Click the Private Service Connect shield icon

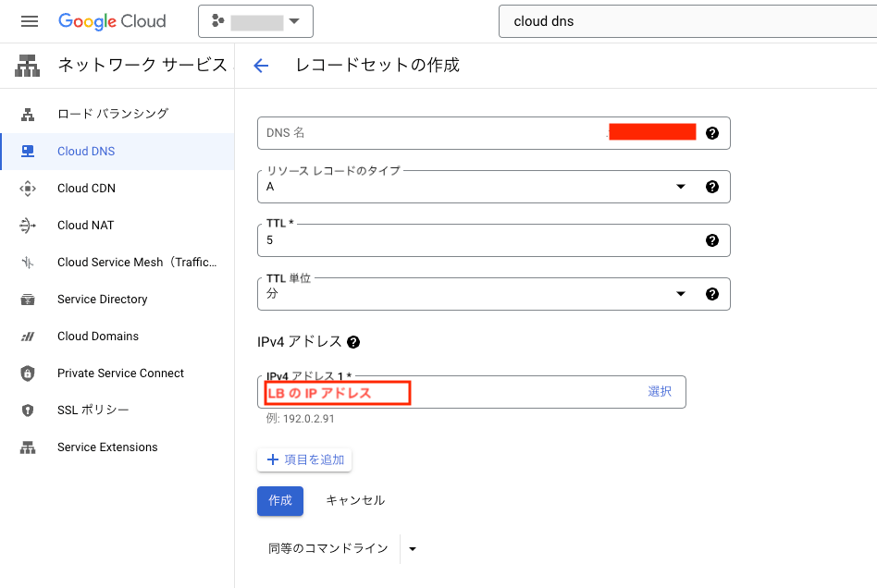(x=28, y=373)
